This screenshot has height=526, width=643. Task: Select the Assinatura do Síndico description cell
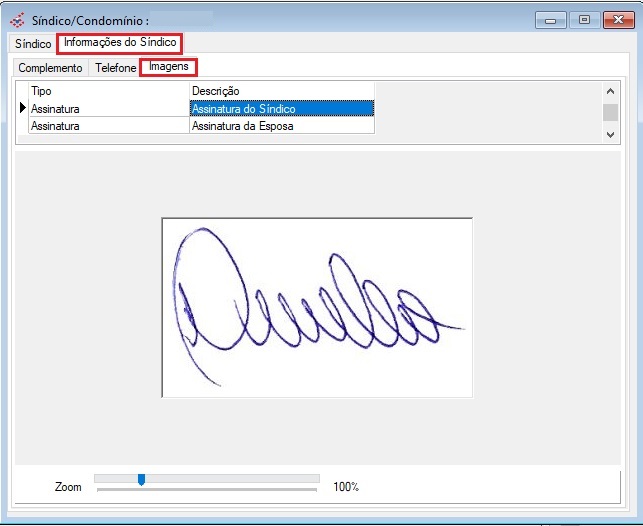281,108
